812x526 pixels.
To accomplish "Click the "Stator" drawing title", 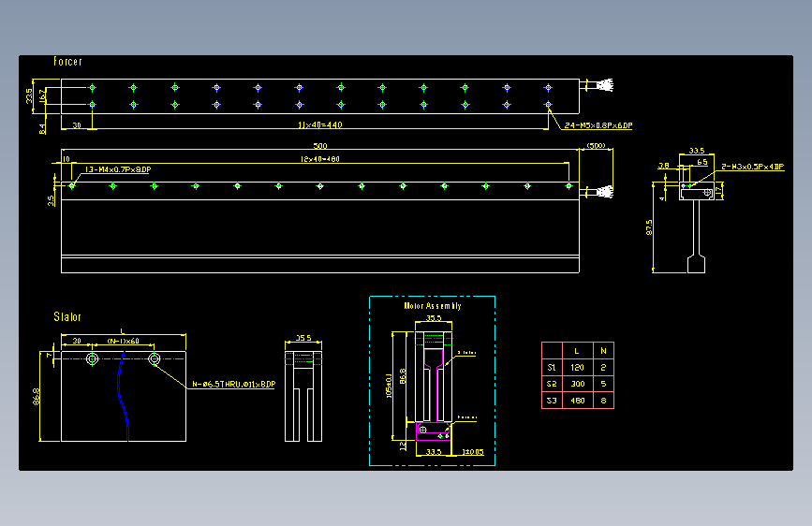I will click(x=67, y=317).
